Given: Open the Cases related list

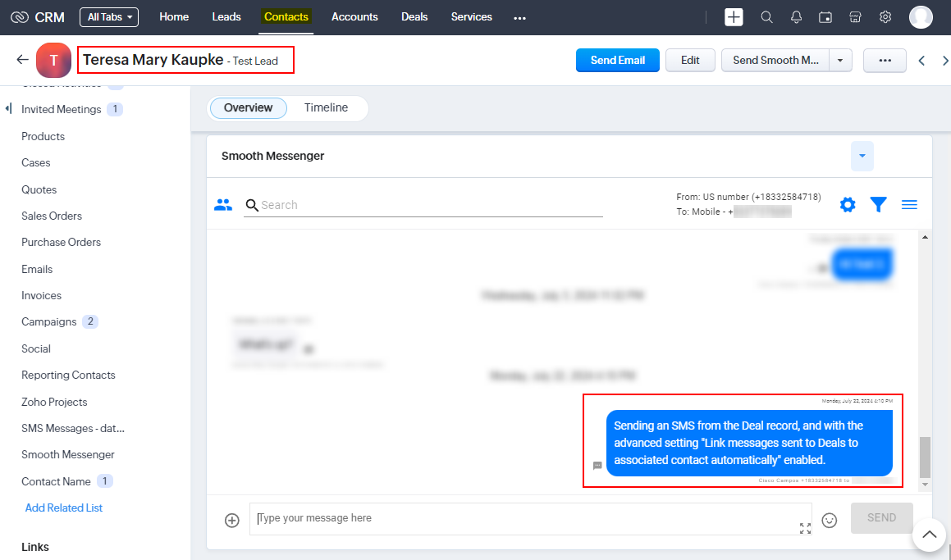Looking at the screenshot, I should tap(36, 162).
